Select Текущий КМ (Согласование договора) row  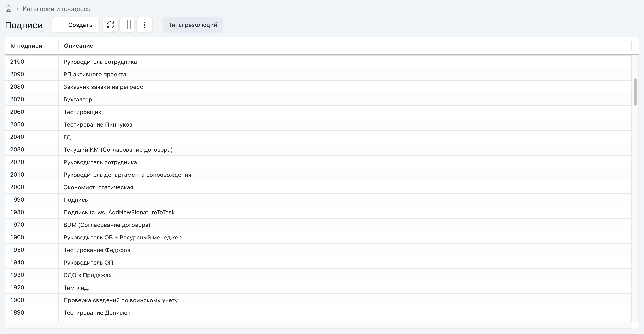(318, 150)
